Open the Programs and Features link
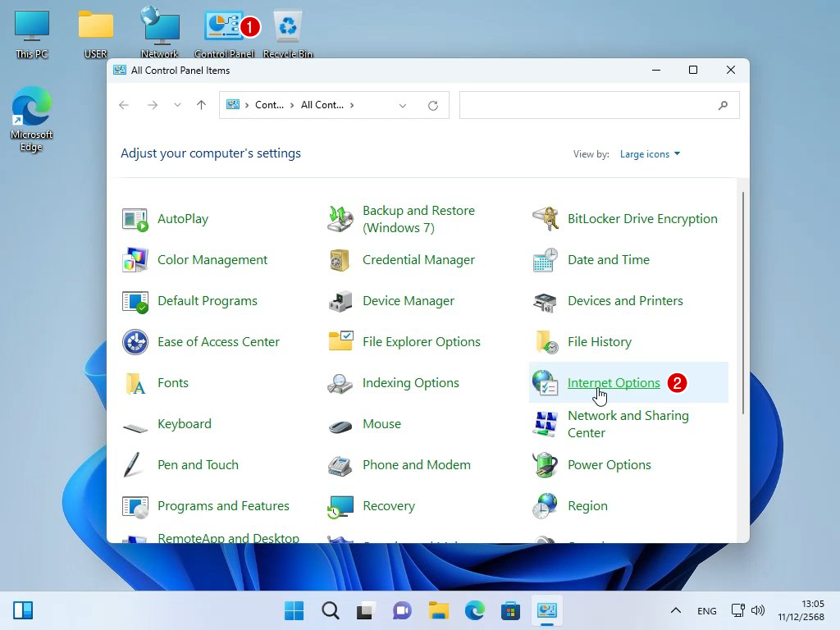Image resolution: width=840 pixels, height=630 pixels. click(x=223, y=506)
